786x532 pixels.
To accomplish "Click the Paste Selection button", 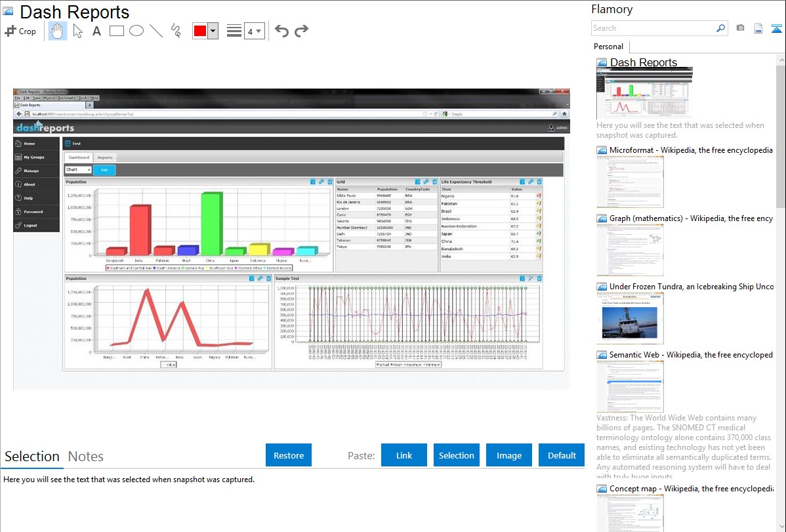I will tap(456, 455).
